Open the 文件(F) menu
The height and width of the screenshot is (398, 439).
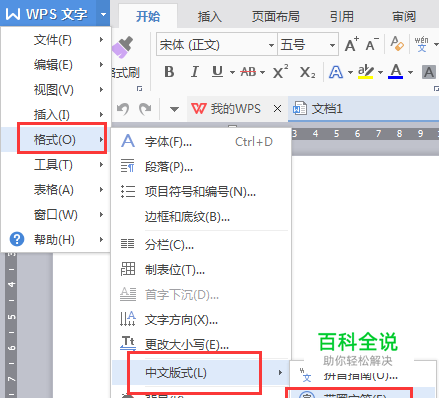[56, 40]
